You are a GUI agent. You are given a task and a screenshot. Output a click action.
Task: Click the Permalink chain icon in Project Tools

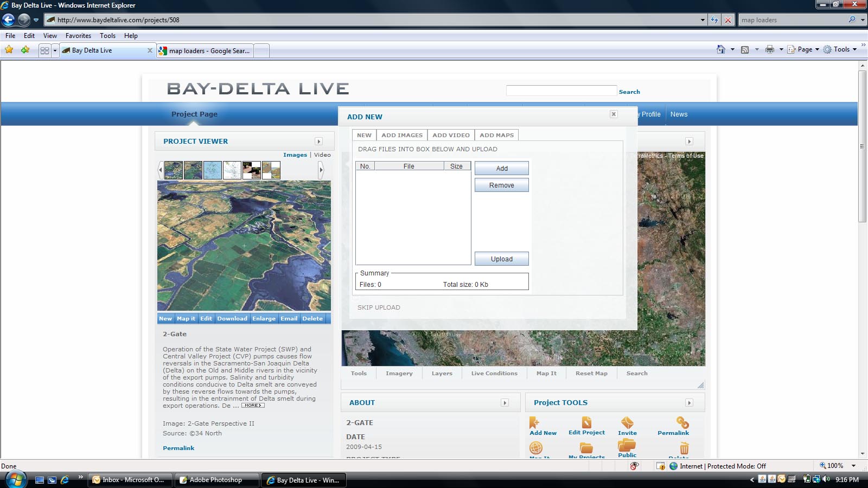[x=682, y=422]
